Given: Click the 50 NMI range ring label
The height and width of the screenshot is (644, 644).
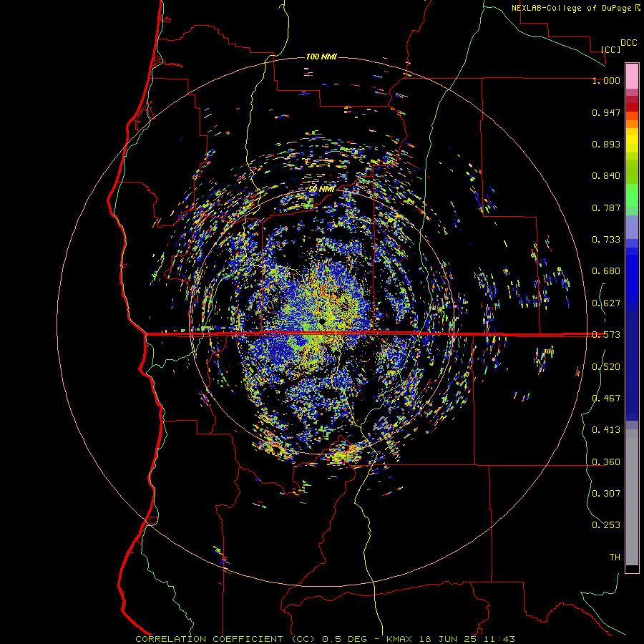Looking at the screenshot, I should pos(321,189).
